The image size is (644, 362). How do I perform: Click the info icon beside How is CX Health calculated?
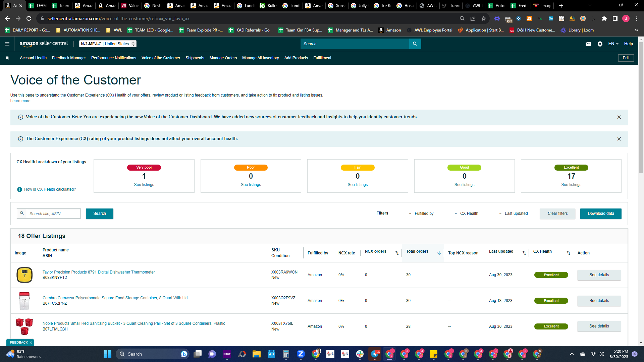pos(19,189)
